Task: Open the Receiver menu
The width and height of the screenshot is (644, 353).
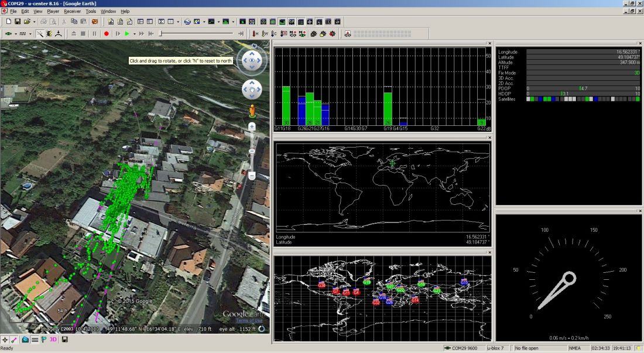Action: pyautogui.click(x=72, y=12)
